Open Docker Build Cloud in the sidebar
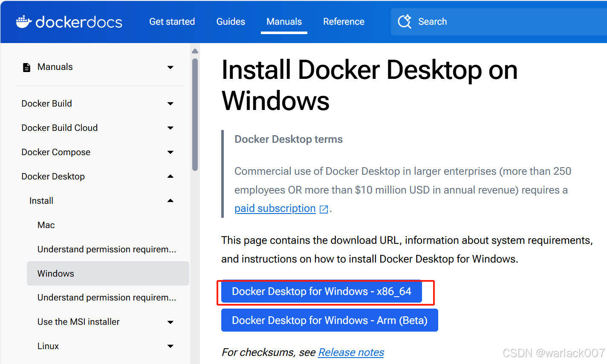Screen dimensions: 607x364 (x=60, y=128)
